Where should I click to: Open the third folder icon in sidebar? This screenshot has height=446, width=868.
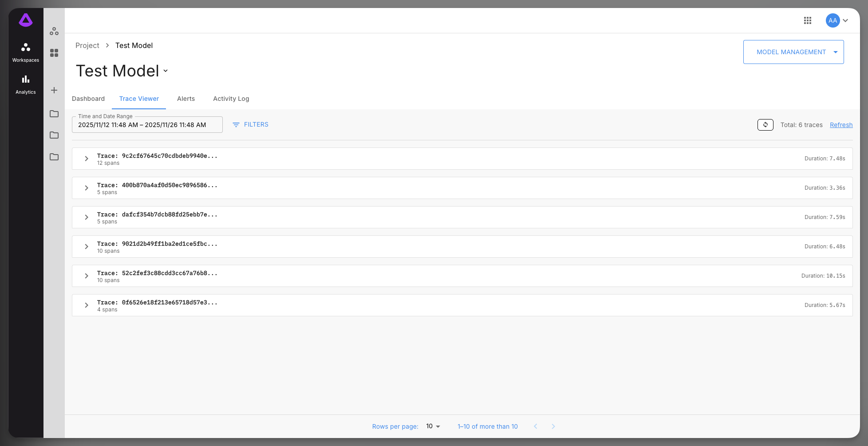pos(54,157)
